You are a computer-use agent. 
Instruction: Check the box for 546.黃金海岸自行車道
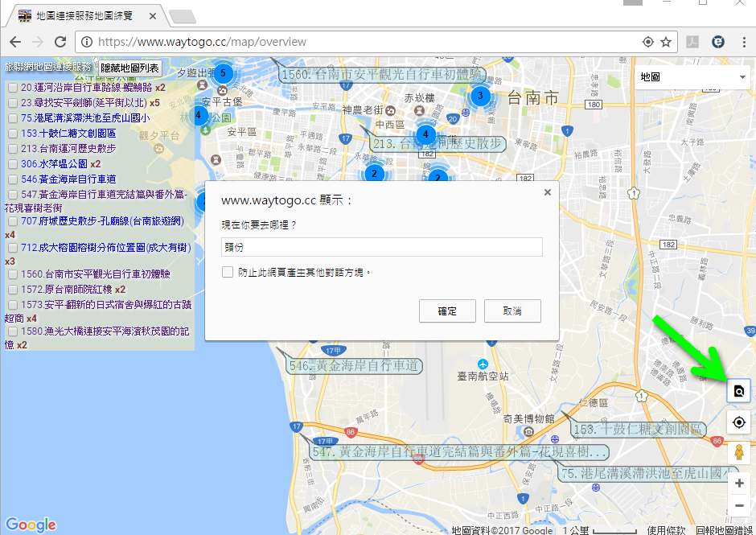[13, 179]
